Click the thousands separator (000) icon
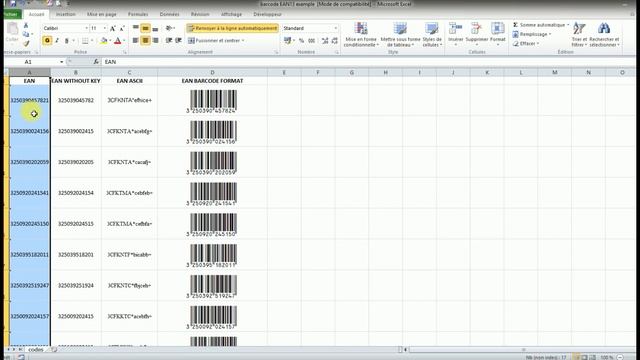Screen dimensions: 640x360 [311, 40]
